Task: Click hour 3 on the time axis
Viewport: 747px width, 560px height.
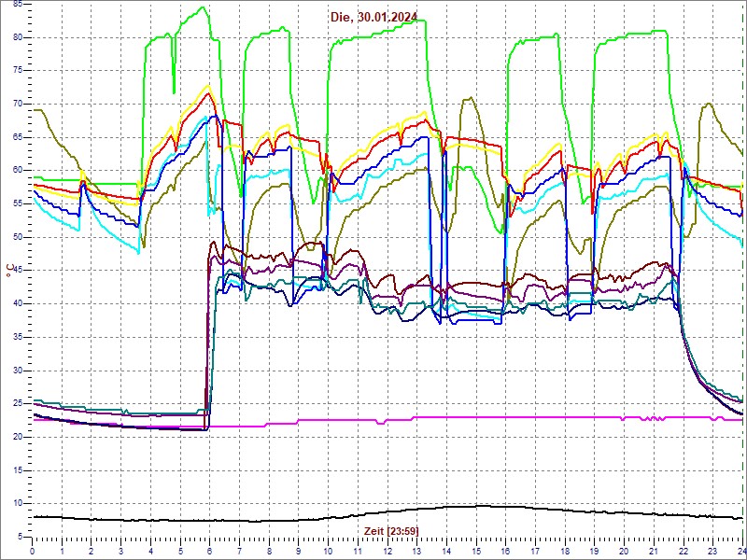Action: click(121, 551)
